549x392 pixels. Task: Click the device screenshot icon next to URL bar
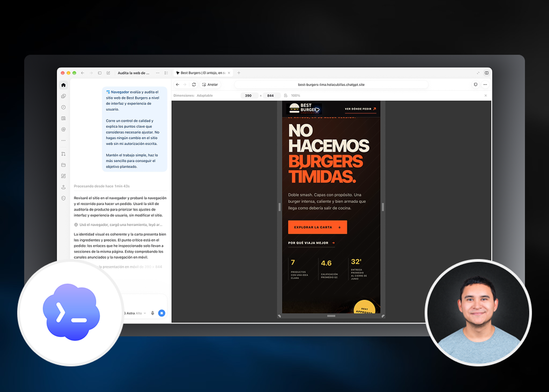pos(475,85)
